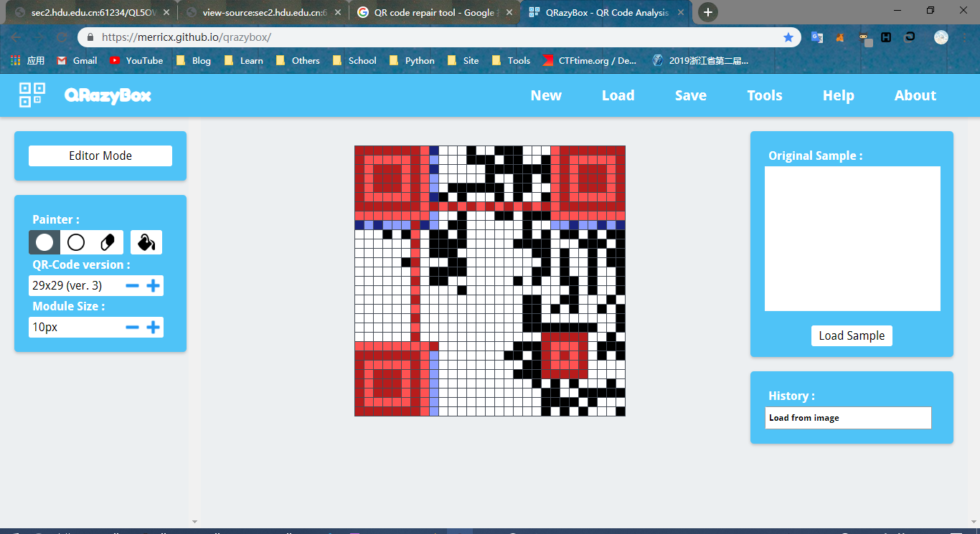Screen dimensions: 980x534
Task: Bookmark this page with the star icon
Action: tap(788, 37)
